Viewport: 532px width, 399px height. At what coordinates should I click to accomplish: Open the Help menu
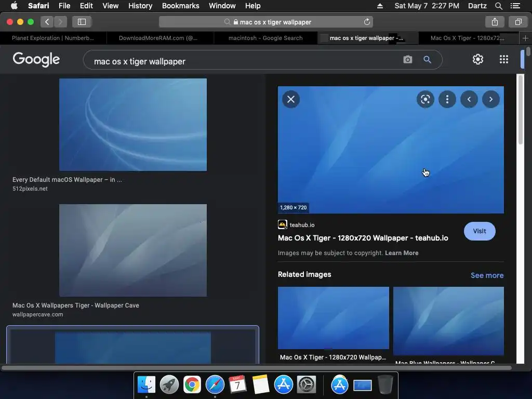coord(253,6)
